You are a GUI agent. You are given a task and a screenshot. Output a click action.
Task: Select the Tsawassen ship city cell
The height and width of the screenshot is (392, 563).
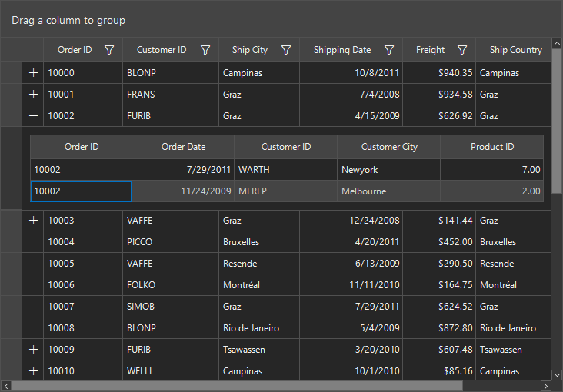259,350
